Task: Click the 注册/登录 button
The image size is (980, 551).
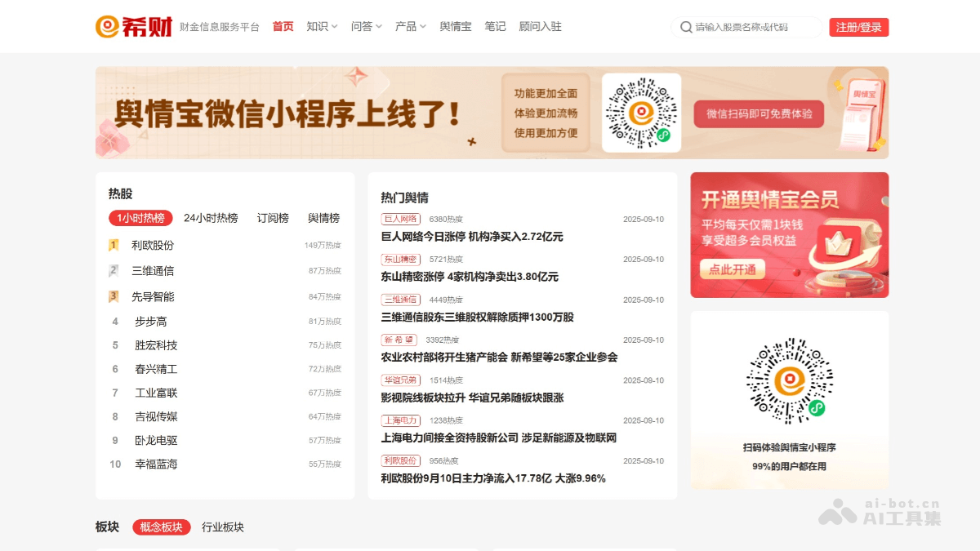Action: [858, 27]
